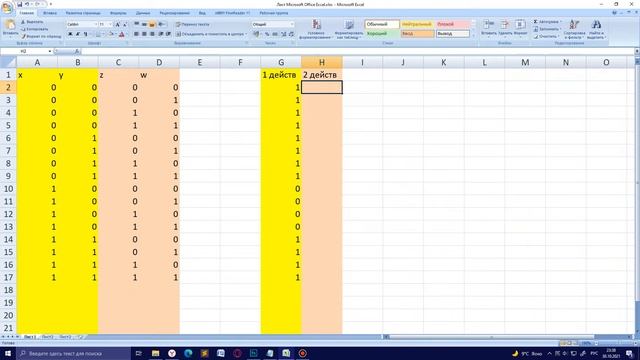Open the Name Box dropdown arrow
This screenshot has height=360, width=640.
point(50,51)
